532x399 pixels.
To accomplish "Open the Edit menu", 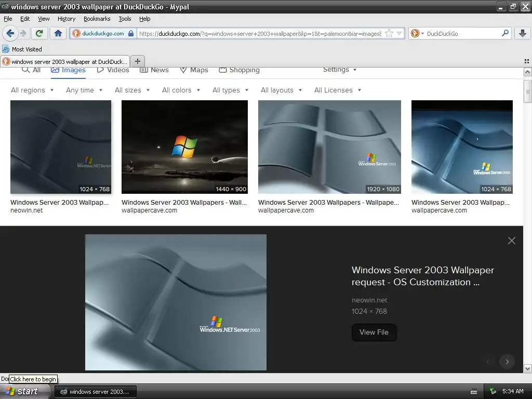I will 25,19.
